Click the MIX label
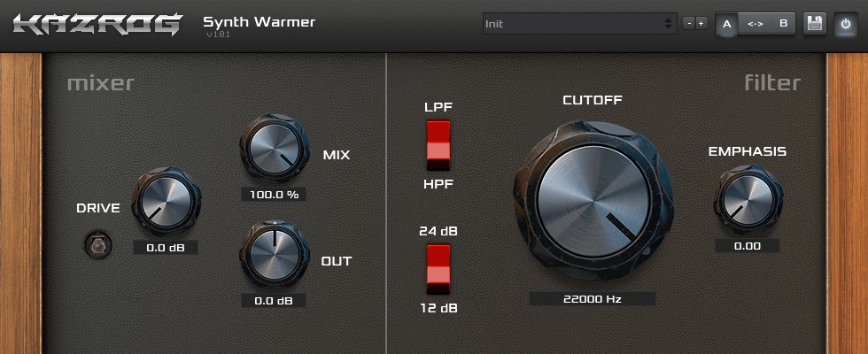Viewport: 868px width, 354px height. tap(337, 155)
